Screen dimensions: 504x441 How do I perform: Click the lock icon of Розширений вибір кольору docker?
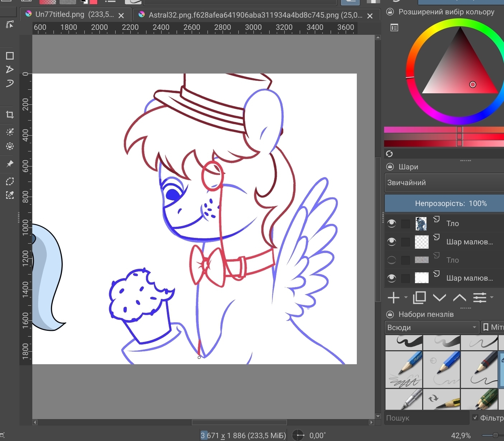pos(390,12)
